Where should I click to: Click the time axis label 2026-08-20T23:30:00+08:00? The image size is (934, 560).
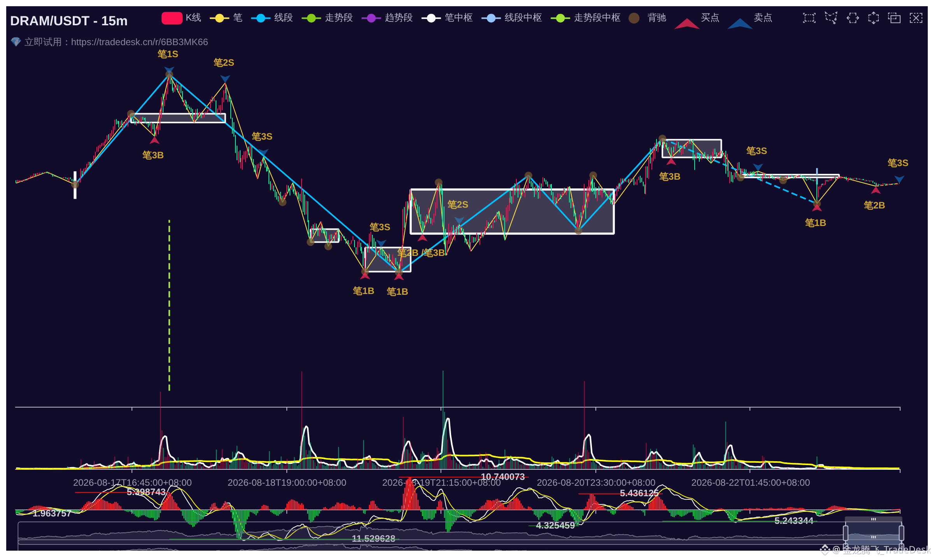coord(596,483)
